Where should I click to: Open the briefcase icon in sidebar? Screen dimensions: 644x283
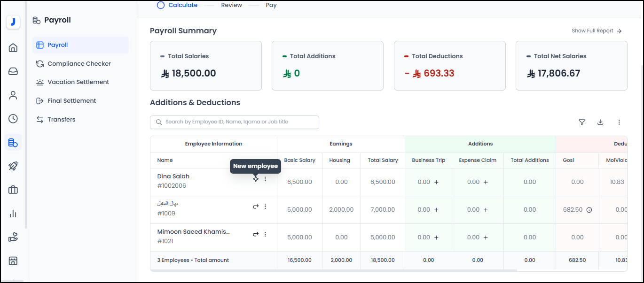13,190
